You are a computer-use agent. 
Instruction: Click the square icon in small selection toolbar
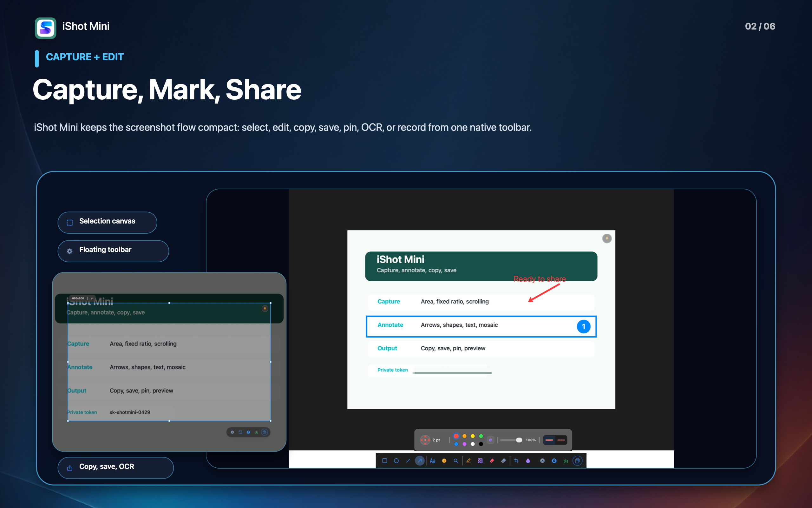[240, 432]
